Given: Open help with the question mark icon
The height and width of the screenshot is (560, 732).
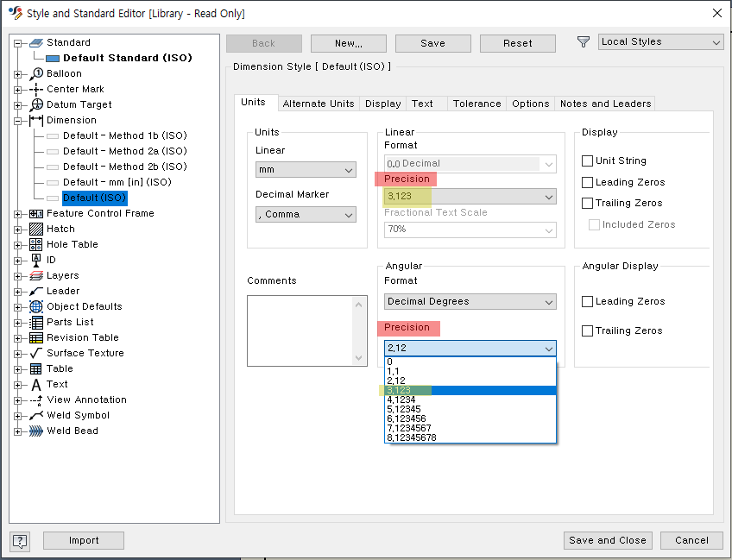Looking at the screenshot, I should click(20, 541).
